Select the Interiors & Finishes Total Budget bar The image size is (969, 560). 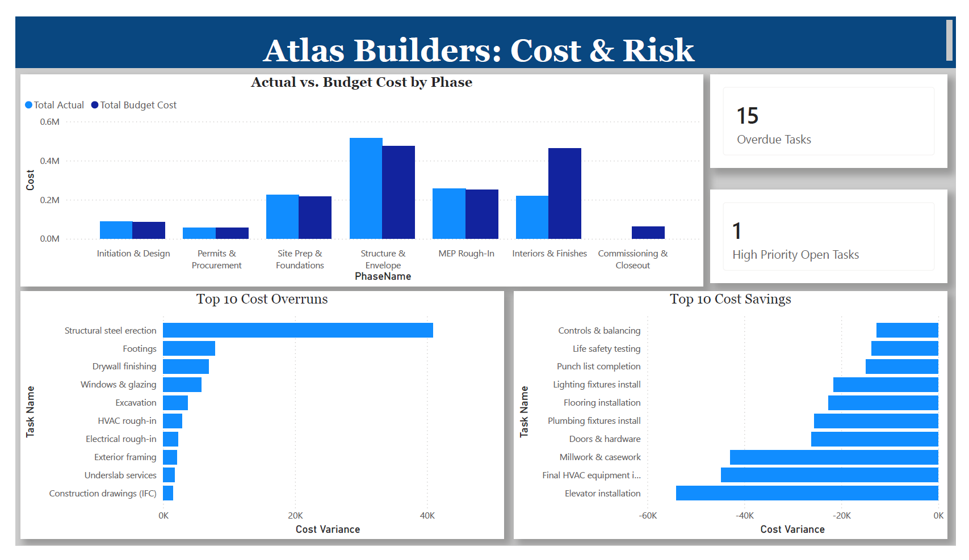coord(565,193)
